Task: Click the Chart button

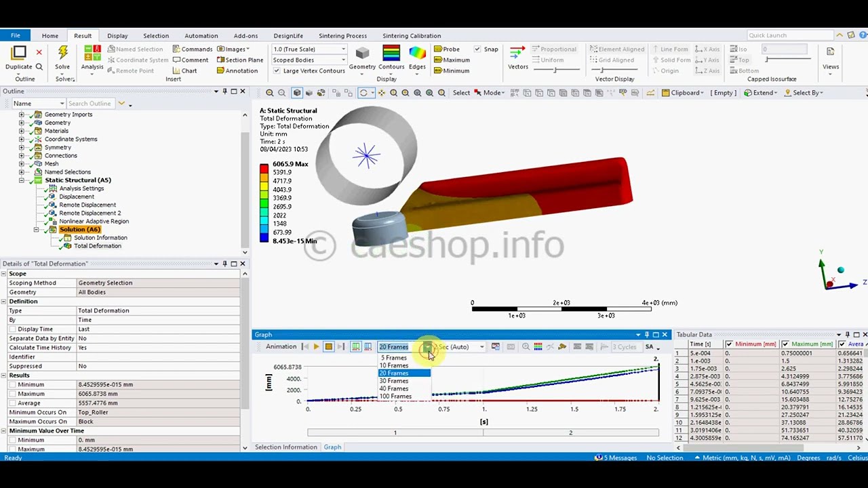Action: [x=184, y=70]
